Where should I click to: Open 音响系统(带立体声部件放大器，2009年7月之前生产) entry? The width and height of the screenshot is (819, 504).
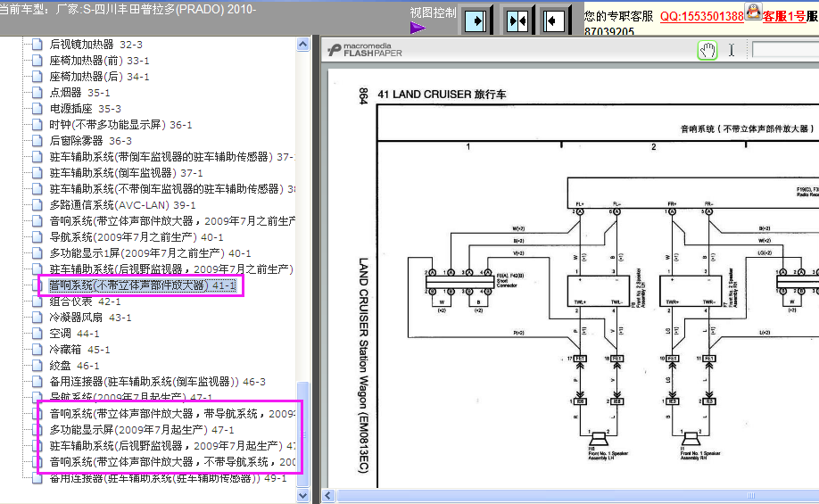(172, 221)
